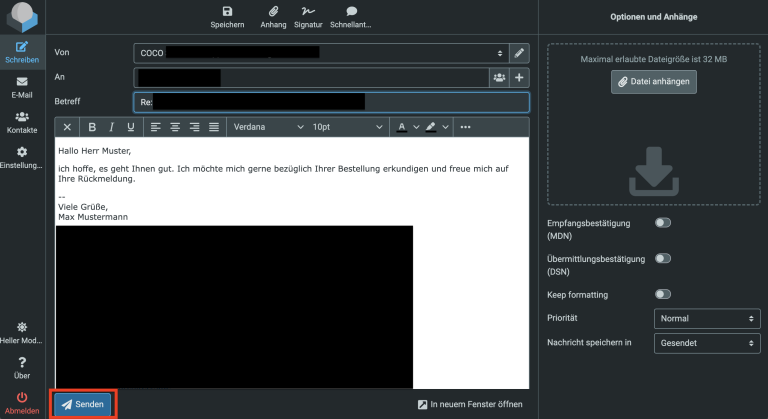
Task: Open address book contacts icon in An field
Action: coord(499,77)
